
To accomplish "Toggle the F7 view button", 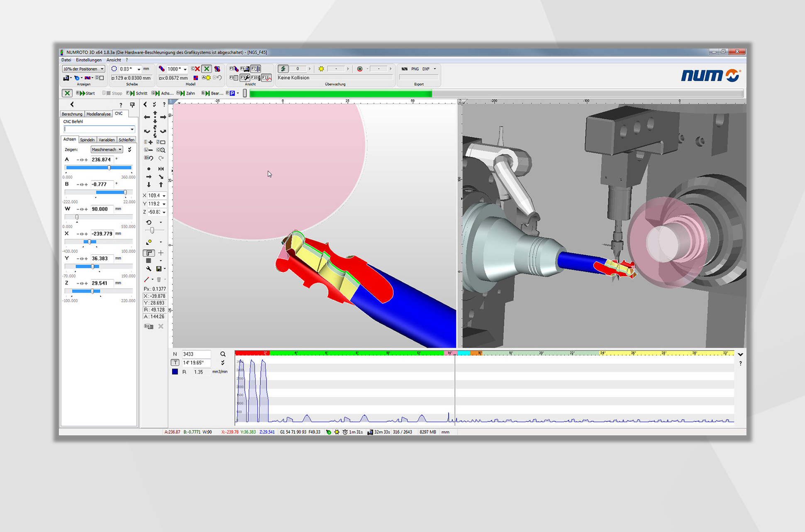I will (x=256, y=69).
